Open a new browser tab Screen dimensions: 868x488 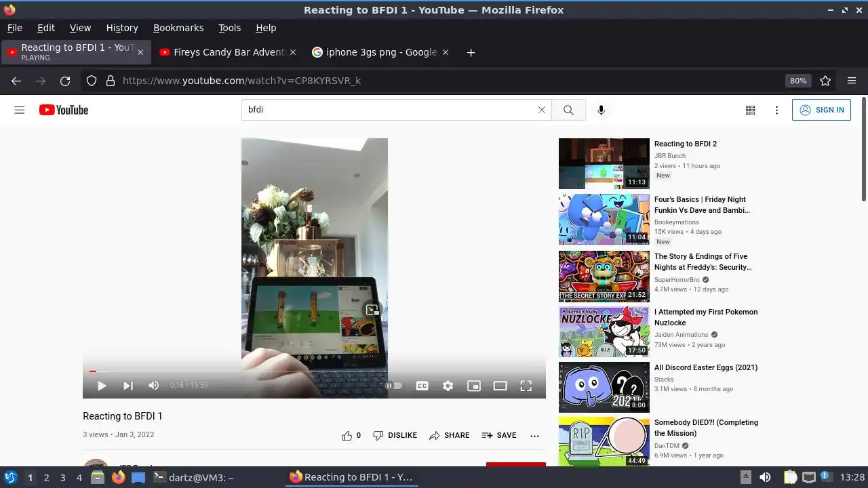click(471, 52)
